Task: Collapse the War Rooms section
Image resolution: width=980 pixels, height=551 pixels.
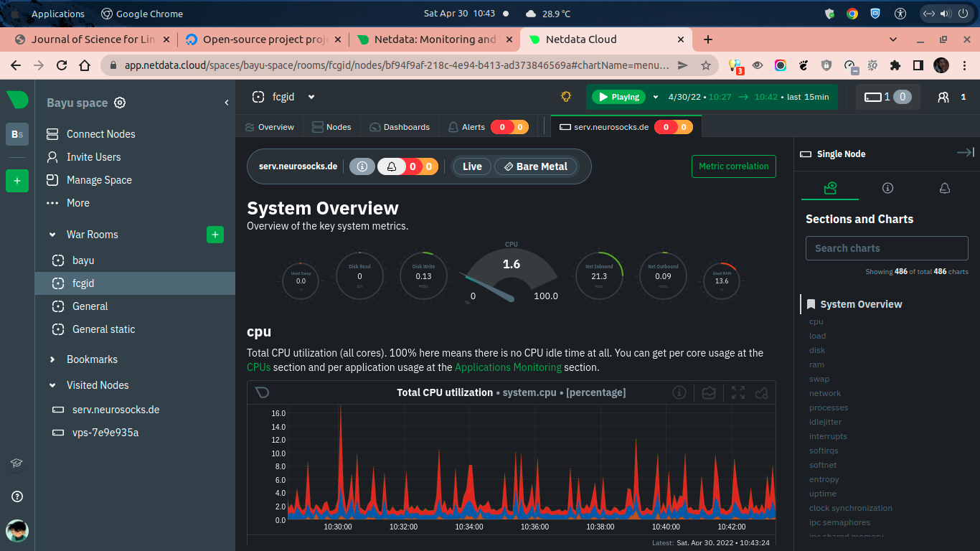Action: point(52,235)
